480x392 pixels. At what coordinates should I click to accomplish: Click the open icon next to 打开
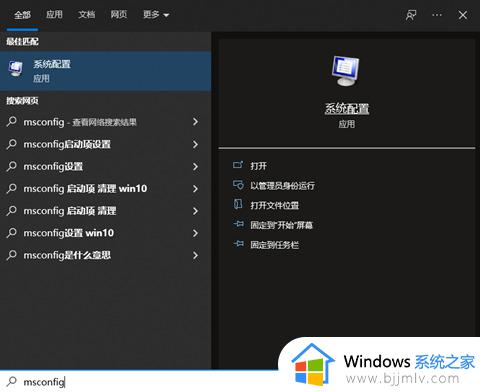pos(238,165)
